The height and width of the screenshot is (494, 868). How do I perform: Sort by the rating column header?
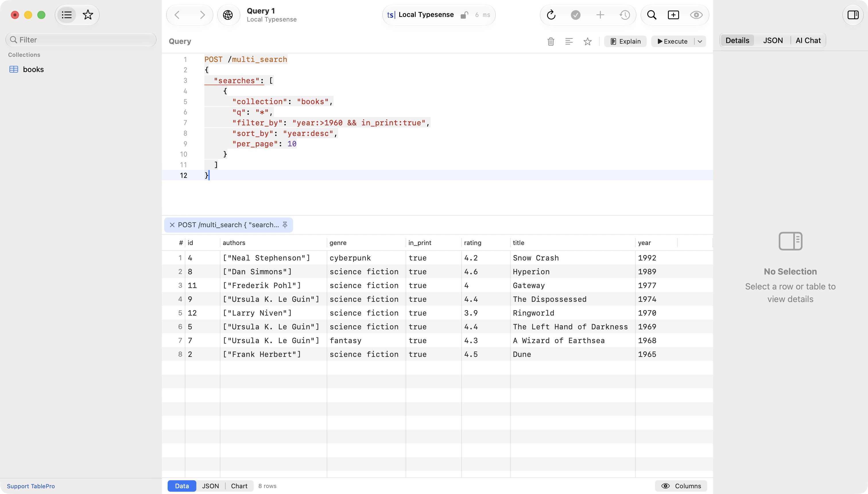coord(486,243)
